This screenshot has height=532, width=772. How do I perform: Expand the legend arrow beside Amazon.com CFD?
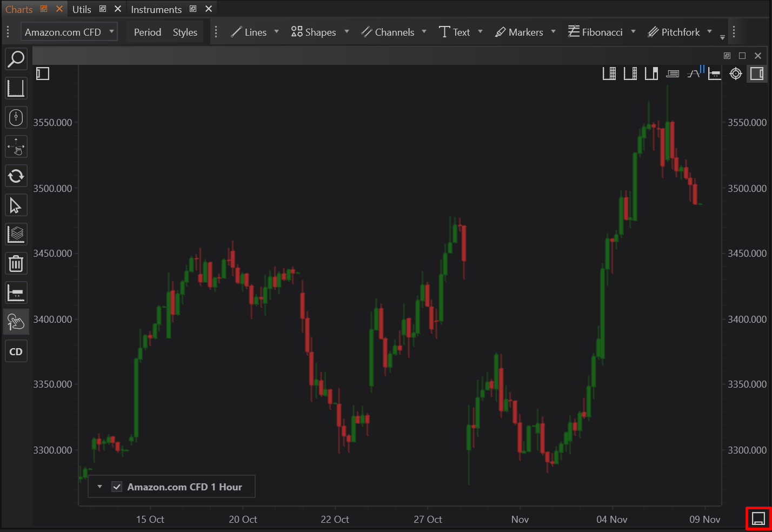pyautogui.click(x=99, y=487)
